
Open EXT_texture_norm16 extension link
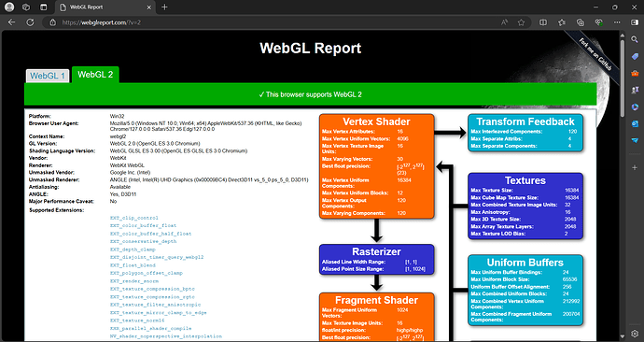tap(137, 321)
